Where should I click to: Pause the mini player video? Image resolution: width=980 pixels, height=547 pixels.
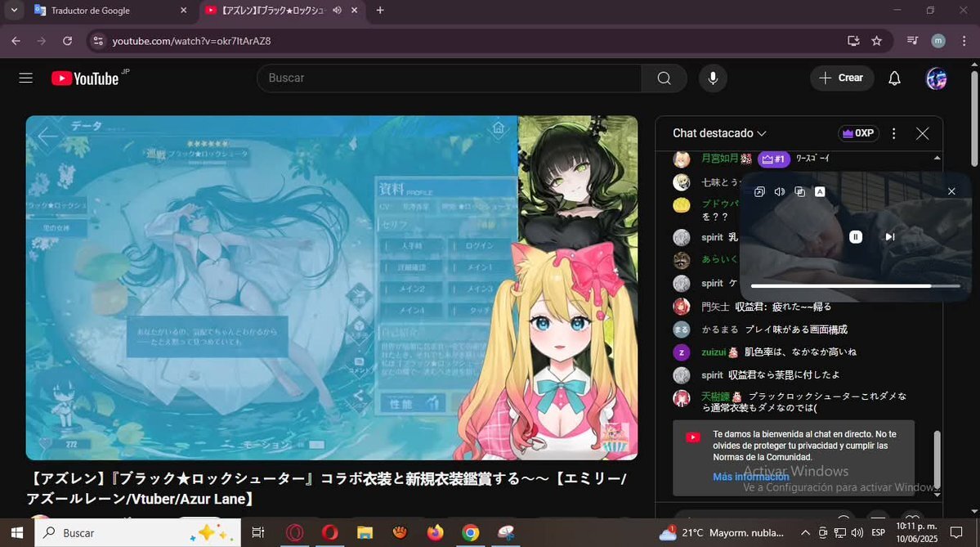click(x=856, y=237)
